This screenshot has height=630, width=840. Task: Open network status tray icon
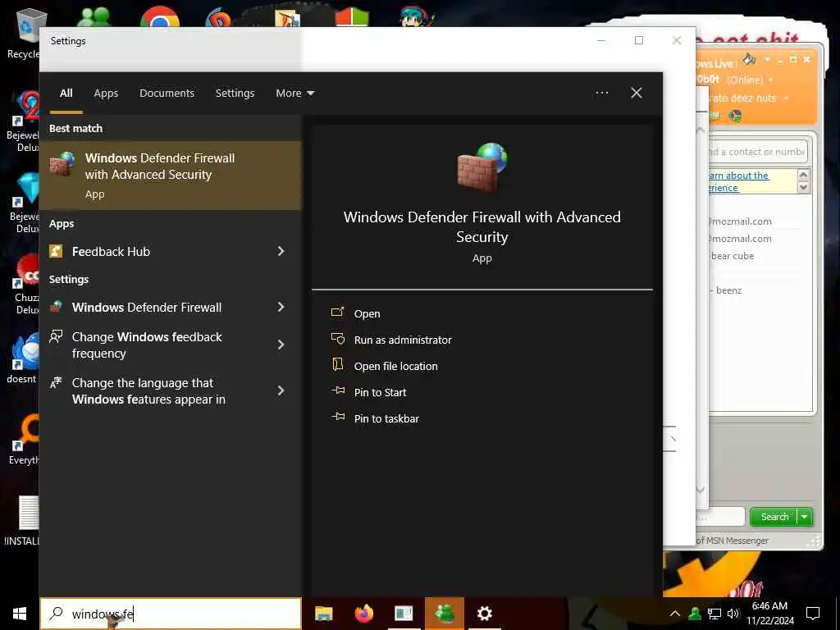point(714,614)
